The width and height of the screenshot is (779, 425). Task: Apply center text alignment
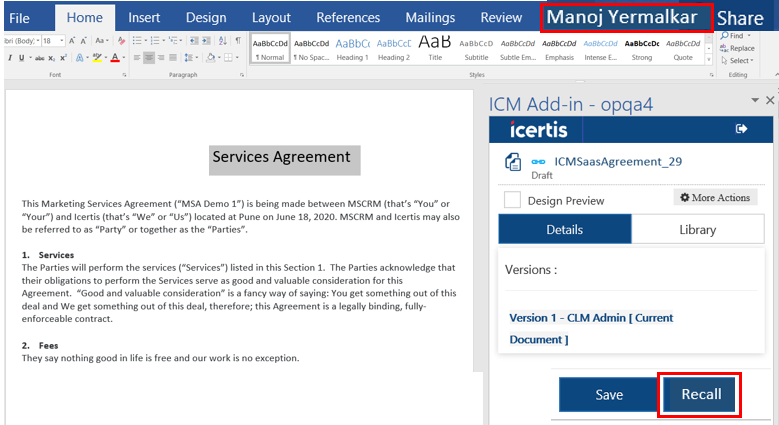point(149,58)
